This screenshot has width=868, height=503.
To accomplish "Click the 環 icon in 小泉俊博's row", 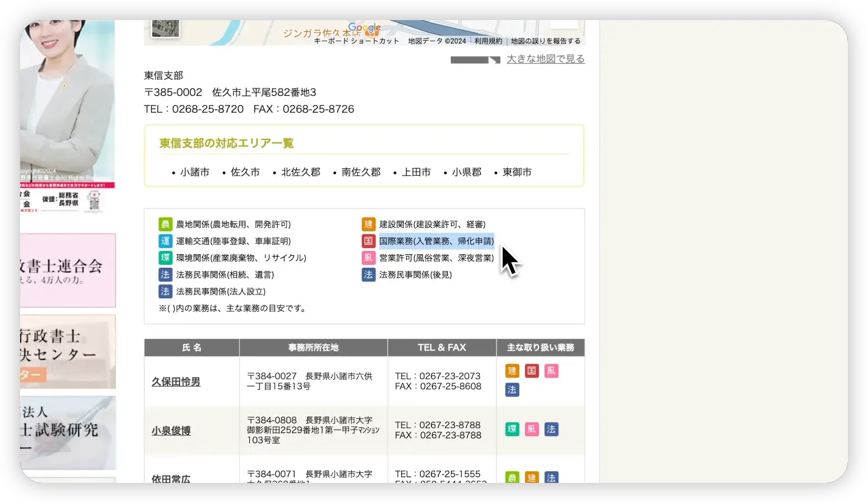I will click(x=512, y=429).
